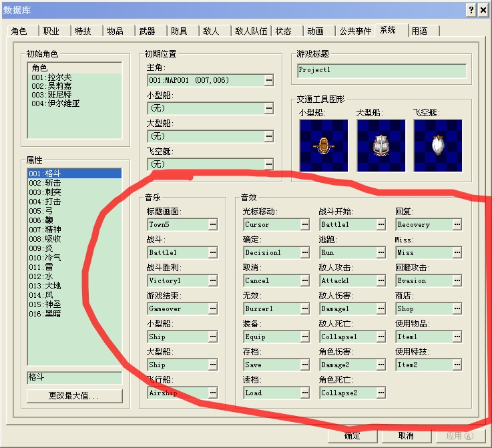Click the 确定 button

pyautogui.click(x=352, y=436)
